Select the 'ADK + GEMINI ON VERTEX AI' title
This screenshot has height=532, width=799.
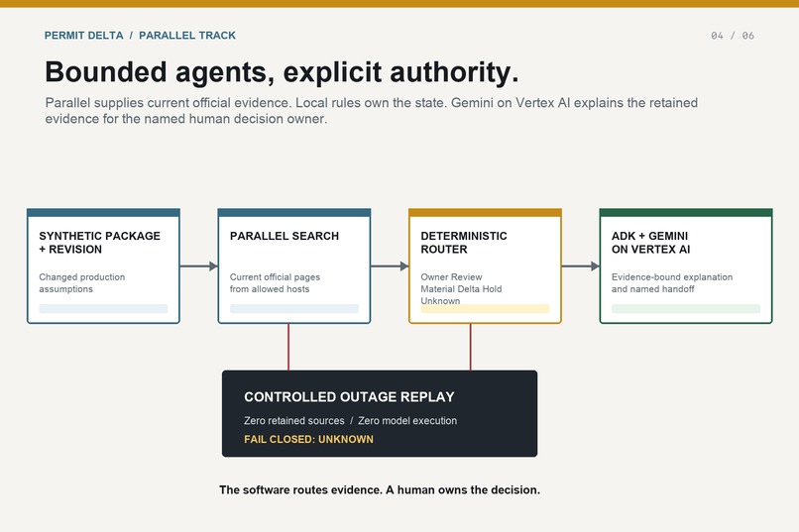tap(650, 243)
